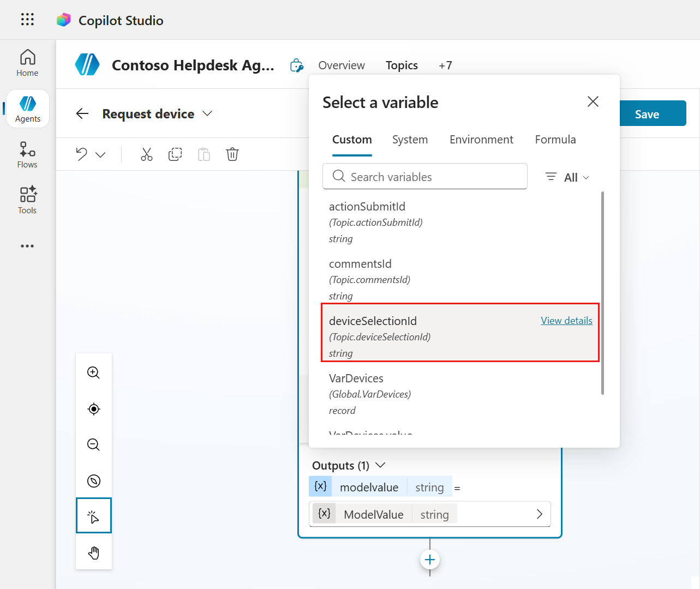Close the Select a variable panel
This screenshot has height=589, width=700.
(593, 101)
